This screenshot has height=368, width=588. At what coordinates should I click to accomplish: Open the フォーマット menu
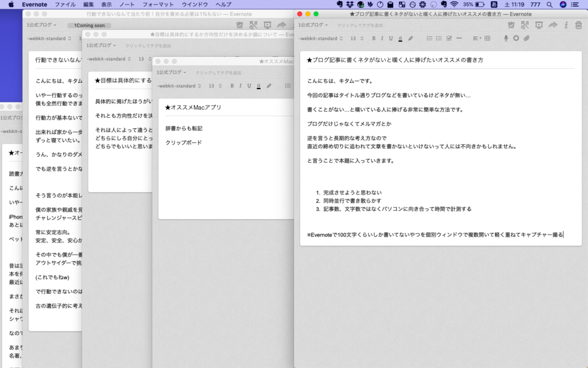(x=158, y=4)
